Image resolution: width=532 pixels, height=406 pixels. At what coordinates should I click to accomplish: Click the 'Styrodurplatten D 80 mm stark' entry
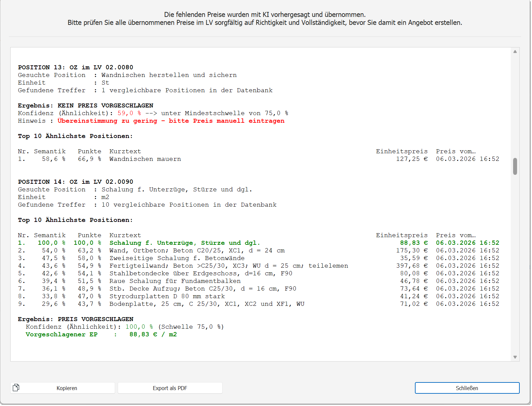click(x=167, y=296)
